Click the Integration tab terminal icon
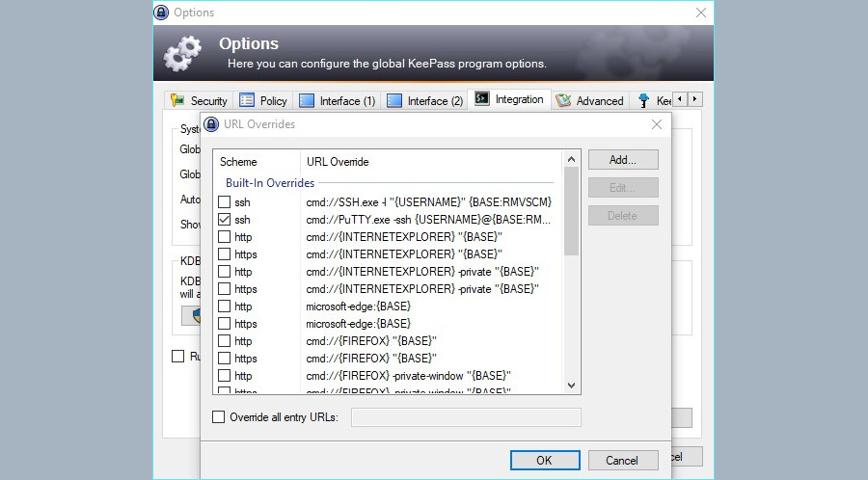 (x=481, y=98)
